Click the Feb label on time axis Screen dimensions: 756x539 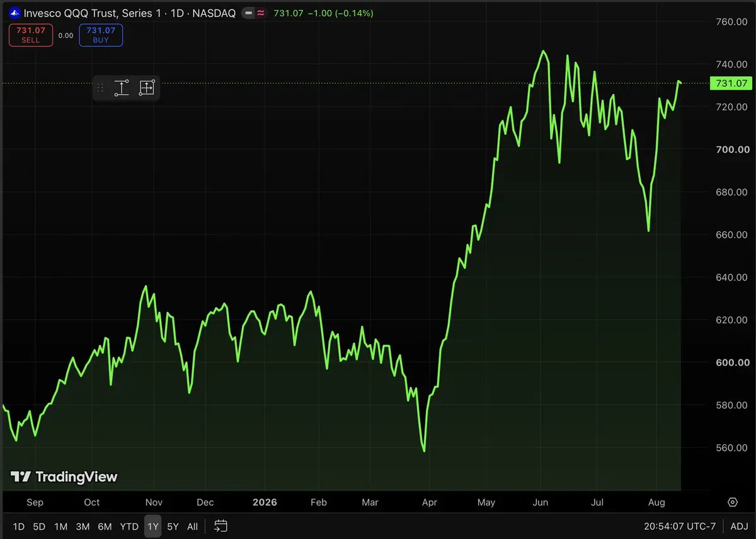pos(319,502)
